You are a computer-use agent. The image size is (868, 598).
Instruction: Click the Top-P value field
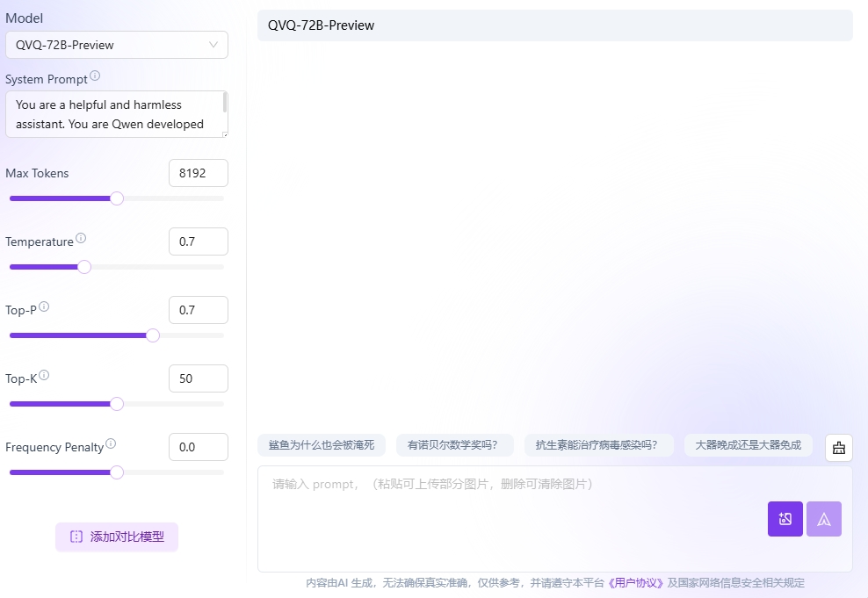tap(199, 310)
